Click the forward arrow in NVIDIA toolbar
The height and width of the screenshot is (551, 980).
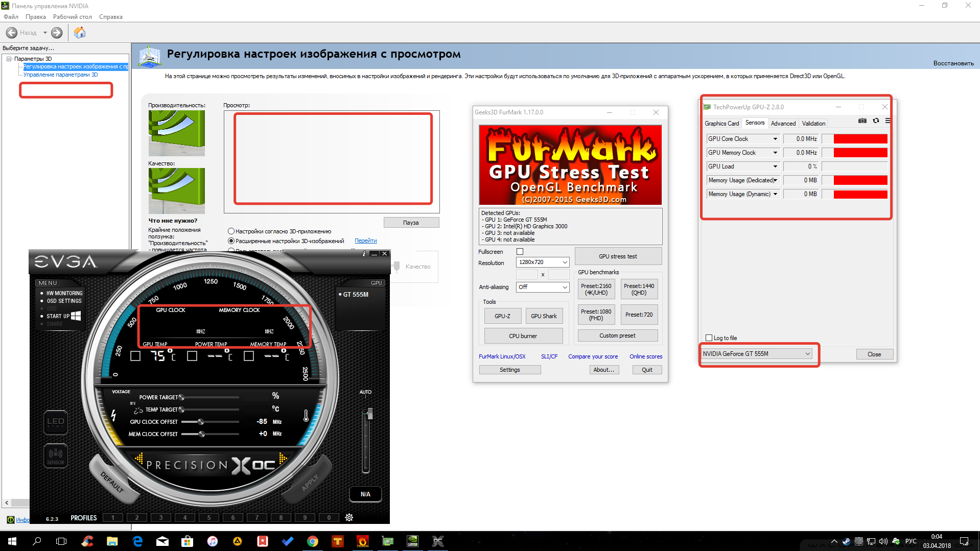pos(57,33)
